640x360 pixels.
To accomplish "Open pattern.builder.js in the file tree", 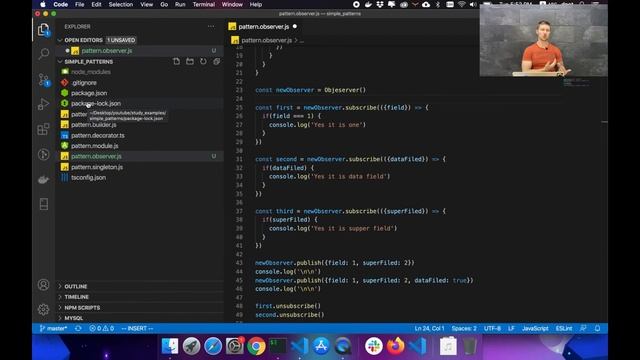I will [93, 125].
